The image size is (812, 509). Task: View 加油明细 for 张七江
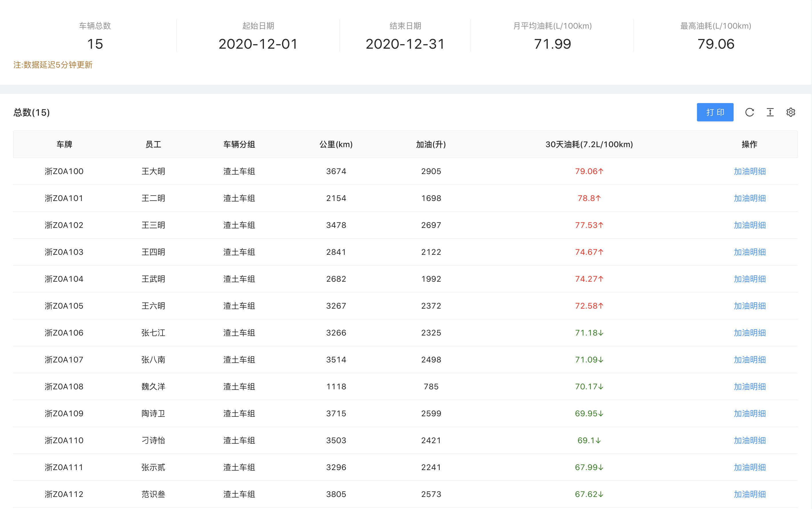tap(749, 333)
